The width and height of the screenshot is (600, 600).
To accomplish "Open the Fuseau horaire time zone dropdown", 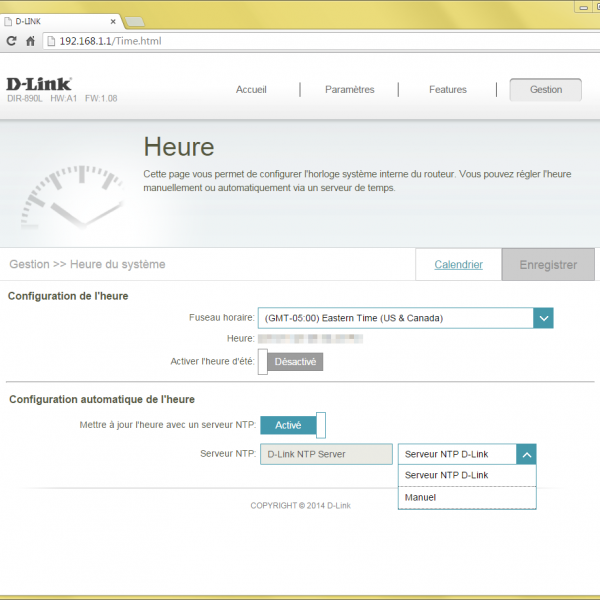I will pyautogui.click(x=395, y=318).
